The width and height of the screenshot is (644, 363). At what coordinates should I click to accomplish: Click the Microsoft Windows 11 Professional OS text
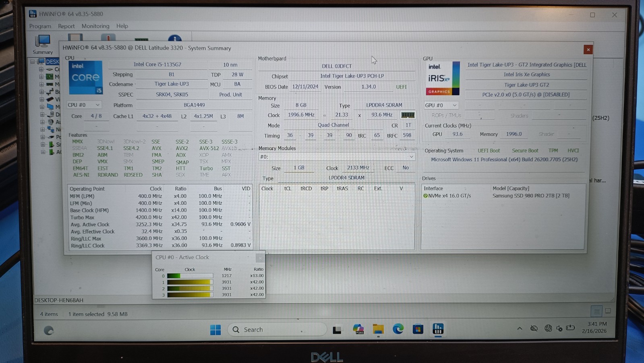(504, 160)
